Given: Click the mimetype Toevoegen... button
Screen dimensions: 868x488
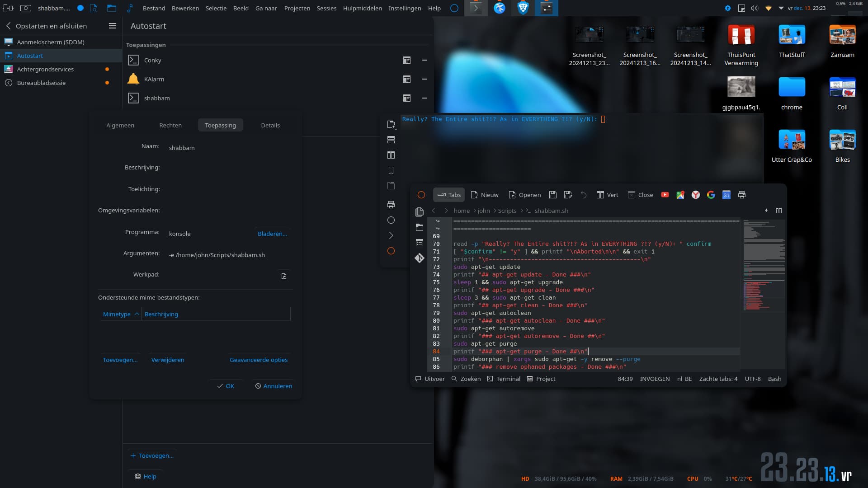Looking at the screenshot, I should click(x=120, y=360).
